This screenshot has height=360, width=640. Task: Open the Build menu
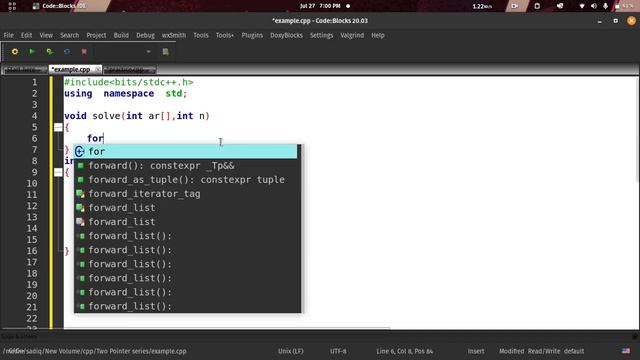point(121,36)
